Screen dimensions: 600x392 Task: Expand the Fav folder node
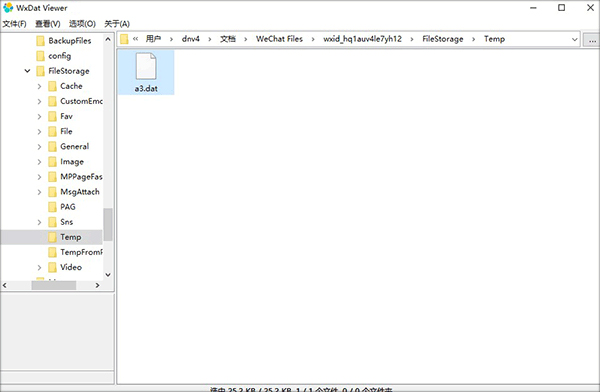(x=39, y=116)
